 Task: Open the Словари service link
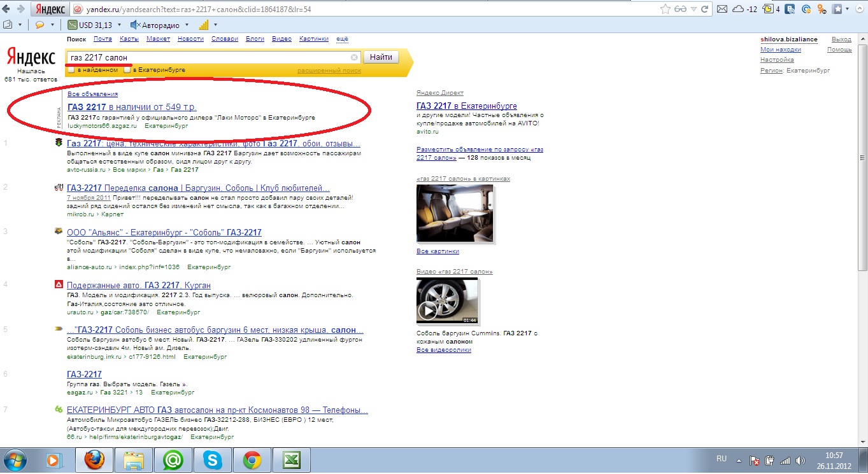[x=225, y=39]
